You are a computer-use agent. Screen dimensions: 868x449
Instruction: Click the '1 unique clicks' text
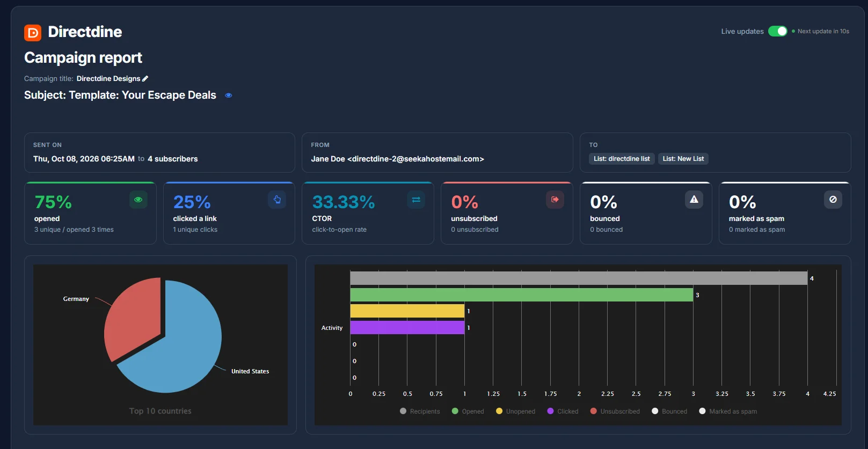[195, 230]
